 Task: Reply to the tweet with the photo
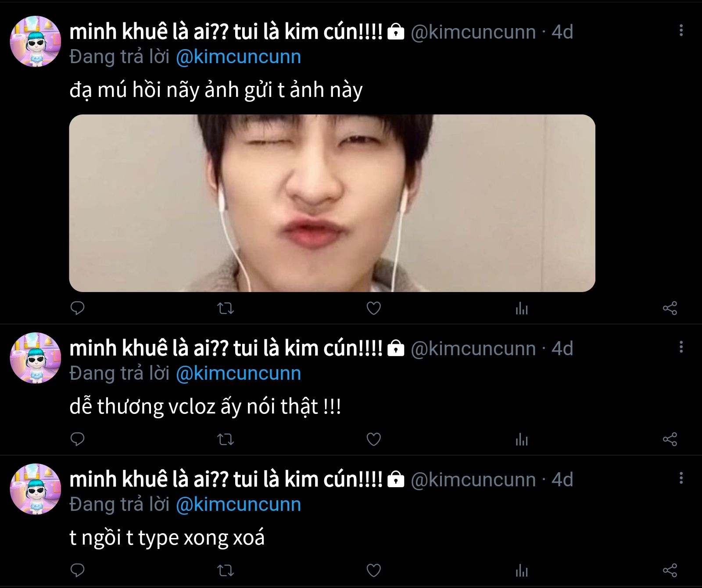point(78,308)
